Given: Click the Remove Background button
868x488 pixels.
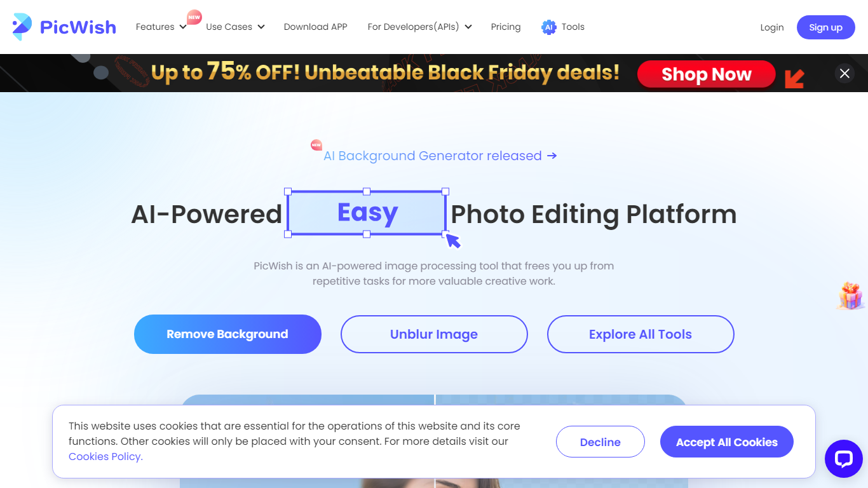Looking at the screenshot, I should pyautogui.click(x=227, y=334).
